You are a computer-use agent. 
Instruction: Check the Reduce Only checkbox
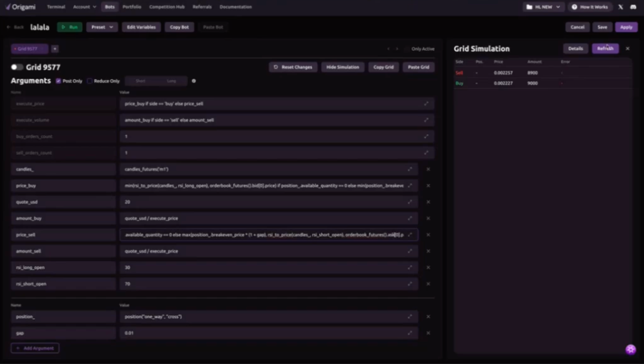pyautogui.click(x=90, y=81)
